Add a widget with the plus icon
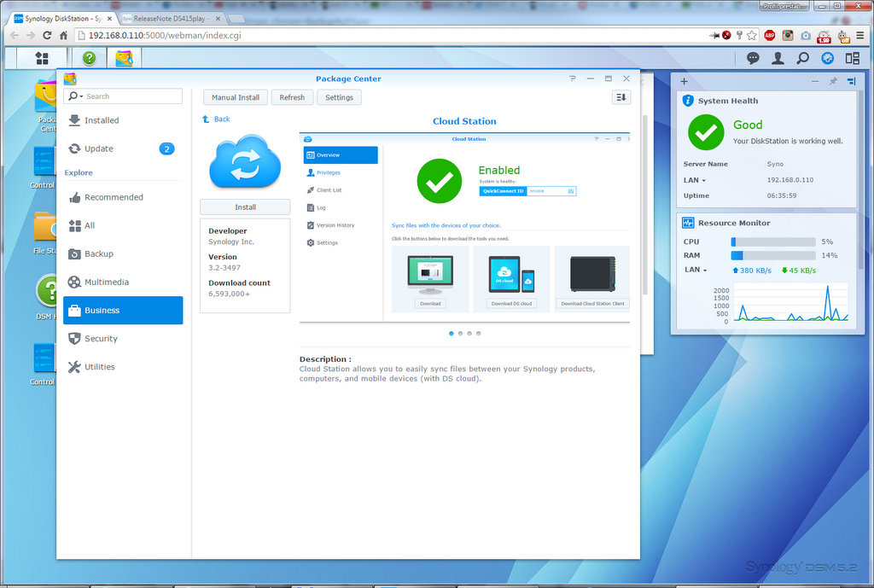Image resolution: width=874 pixels, height=588 pixels. click(684, 81)
